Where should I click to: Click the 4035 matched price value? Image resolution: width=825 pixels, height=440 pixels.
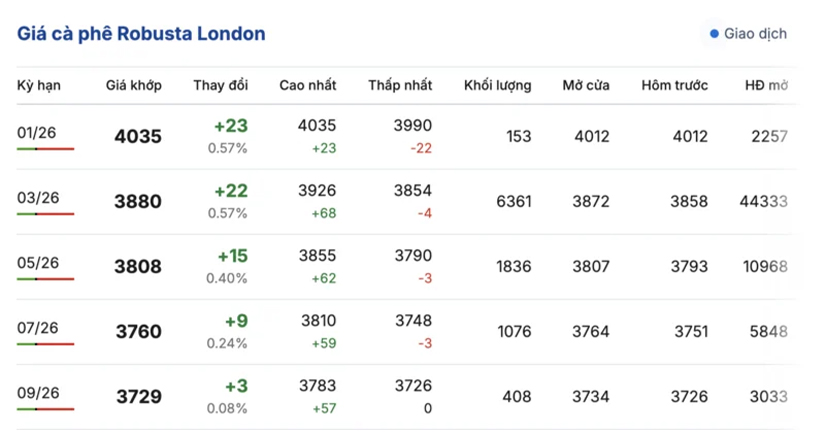click(x=137, y=137)
